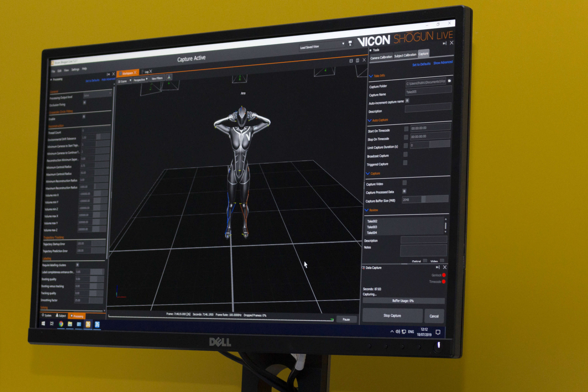The height and width of the screenshot is (392, 588).
Task: Adjust the Capture Buffer Size slider
Action: coord(423,199)
